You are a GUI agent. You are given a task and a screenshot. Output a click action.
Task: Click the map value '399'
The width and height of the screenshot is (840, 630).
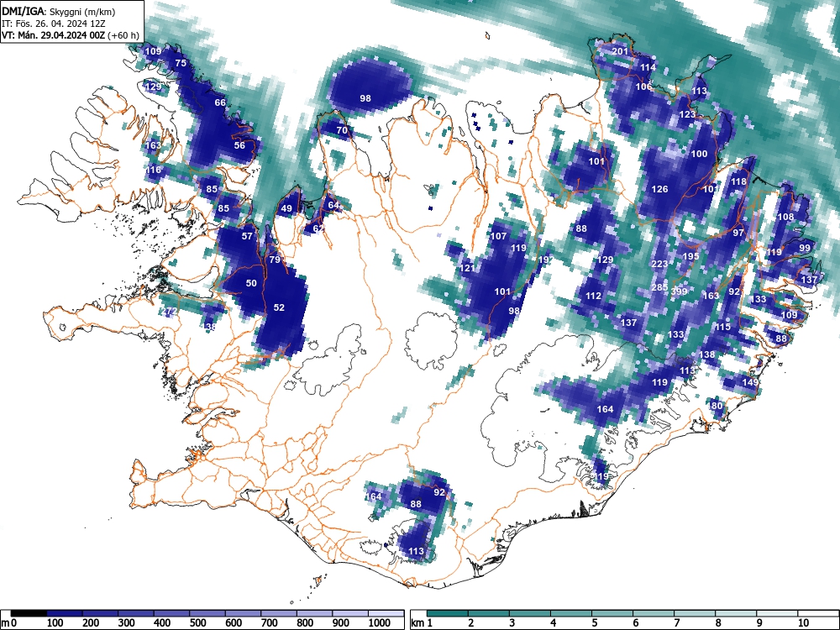679,291
